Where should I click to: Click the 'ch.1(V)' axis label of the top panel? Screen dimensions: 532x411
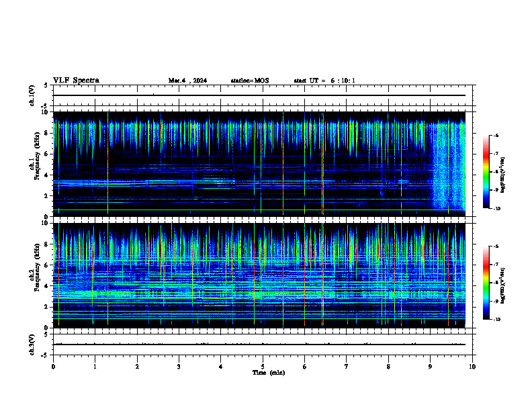[32, 95]
